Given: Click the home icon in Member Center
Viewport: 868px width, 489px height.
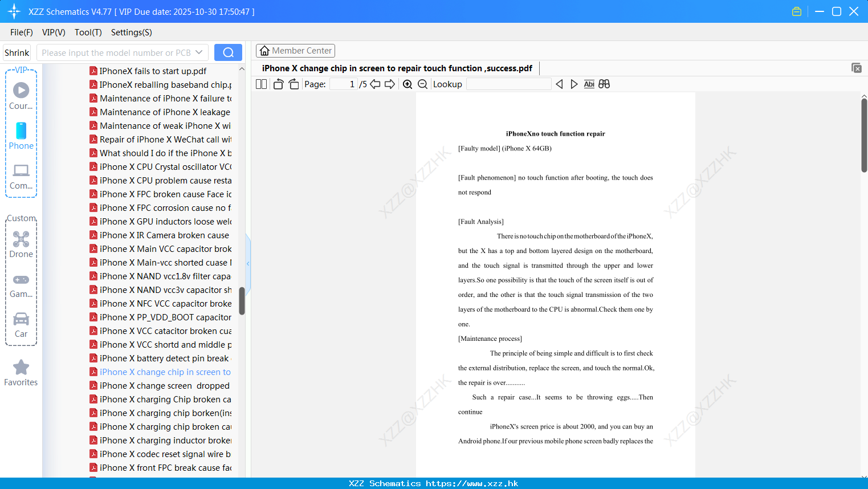Looking at the screenshot, I should 264,51.
